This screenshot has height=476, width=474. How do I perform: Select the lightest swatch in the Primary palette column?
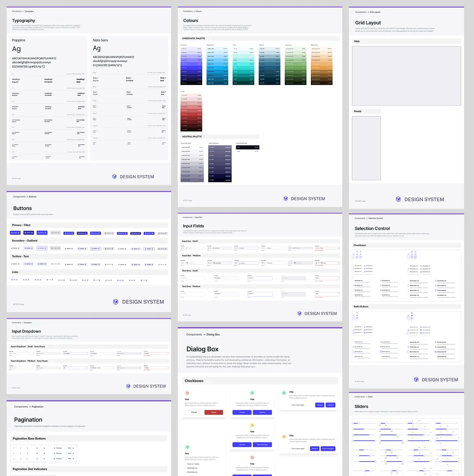pyautogui.click(x=191, y=49)
